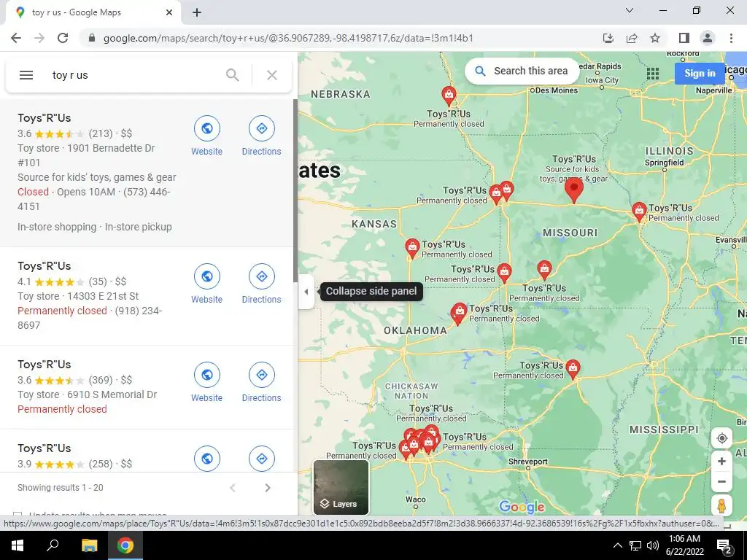
Task: Click the address bar URL
Action: [x=288, y=38]
